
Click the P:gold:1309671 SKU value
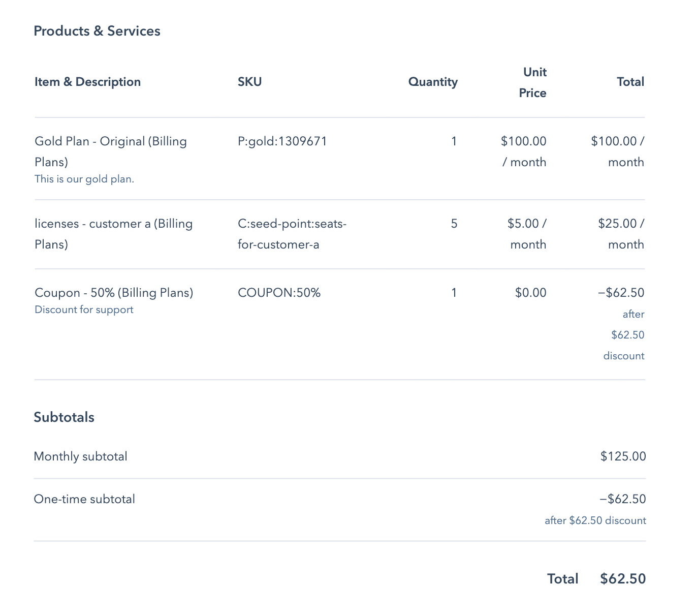pyautogui.click(x=282, y=141)
